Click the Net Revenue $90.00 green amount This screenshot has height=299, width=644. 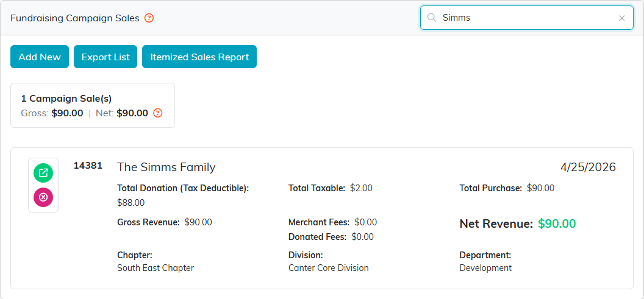click(x=557, y=223)
